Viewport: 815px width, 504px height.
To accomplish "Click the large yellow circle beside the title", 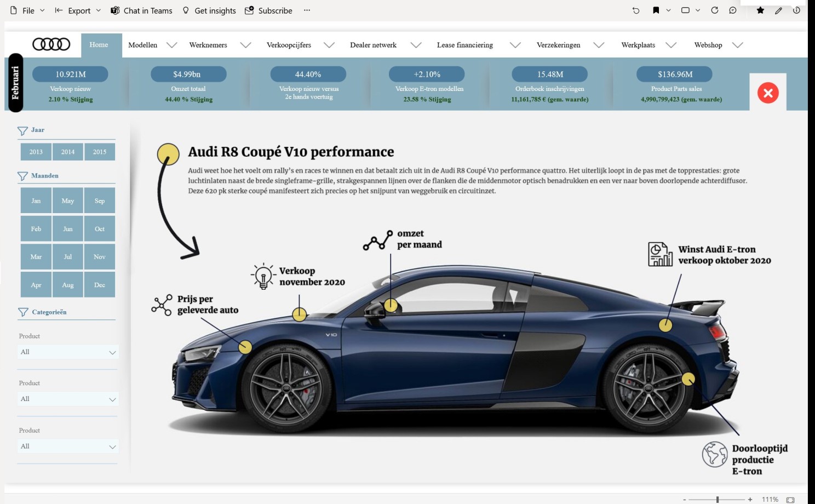I will [x=168, y=154].
